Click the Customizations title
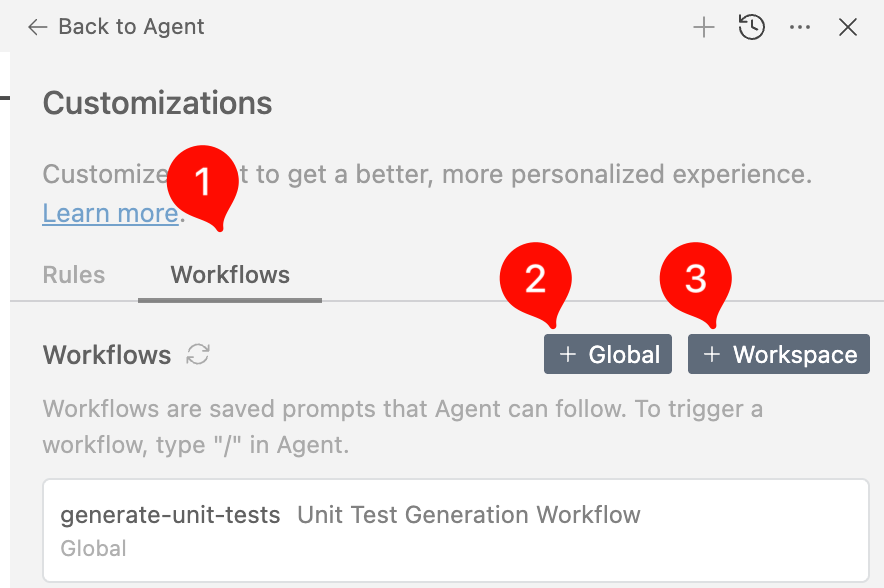 157,103
